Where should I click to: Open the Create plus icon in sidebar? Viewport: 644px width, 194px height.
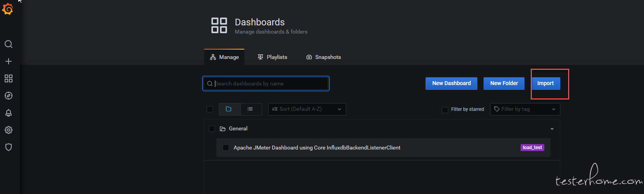(x=9, y=61)
